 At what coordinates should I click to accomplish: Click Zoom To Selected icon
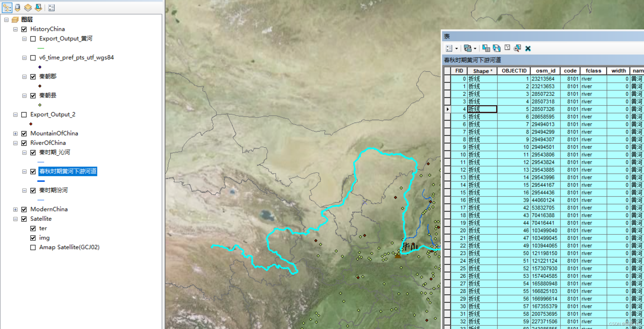[x=518, y=48]
